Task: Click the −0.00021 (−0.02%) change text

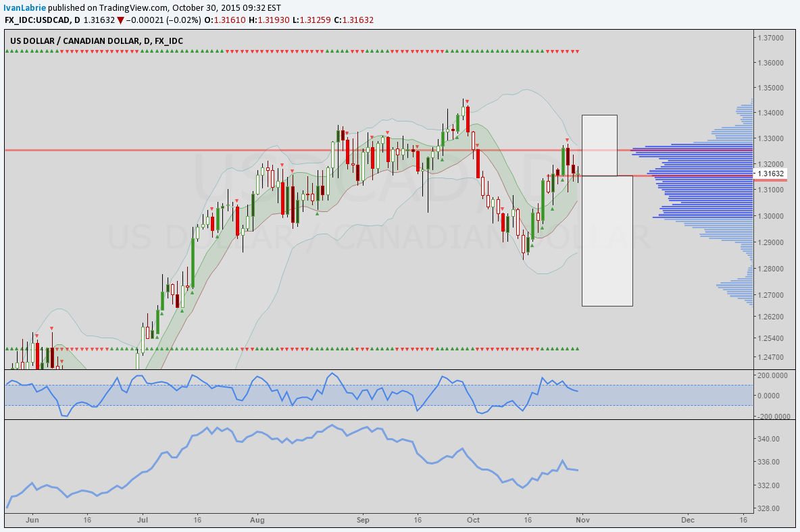Action: 164,20
